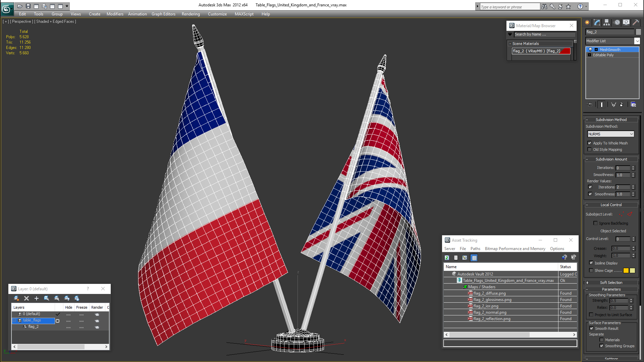Collapse the Subdivision Amount rollout
Image resolution: width=644 pixels, height=362 pixels.
click(611, 159)
